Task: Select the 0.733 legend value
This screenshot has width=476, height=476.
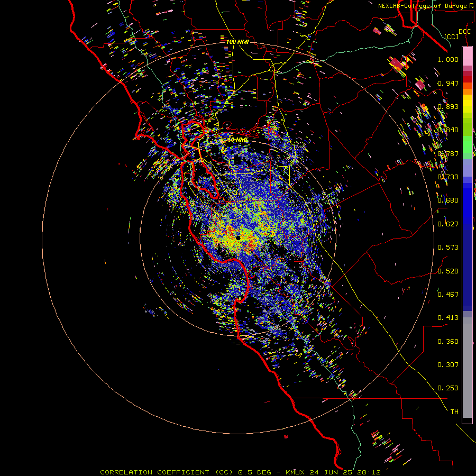Action: pos(448,177)
